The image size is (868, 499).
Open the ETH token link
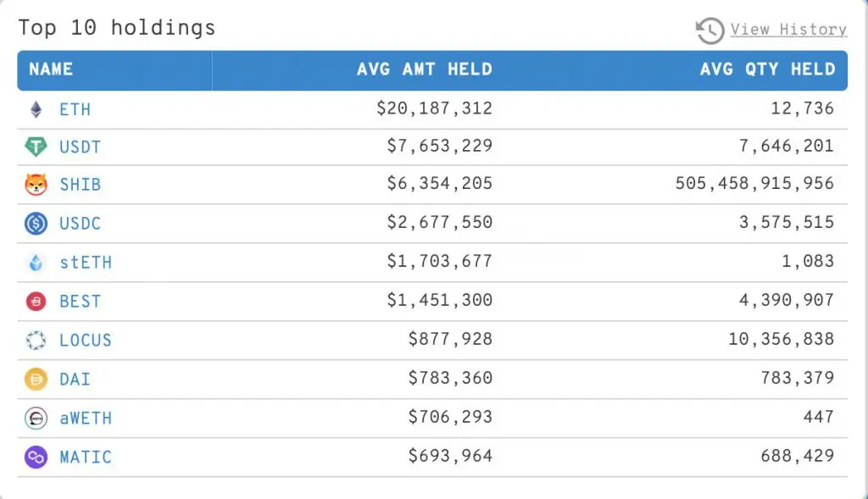tap(75, 109)
